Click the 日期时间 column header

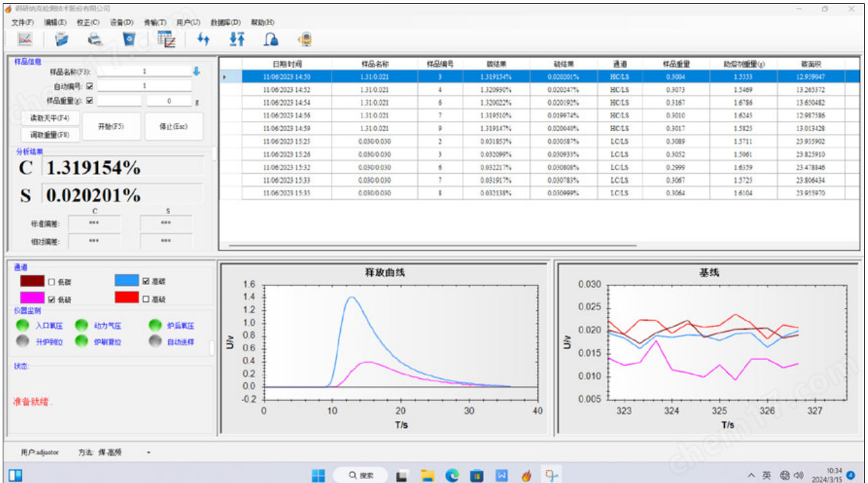[287, 63]
